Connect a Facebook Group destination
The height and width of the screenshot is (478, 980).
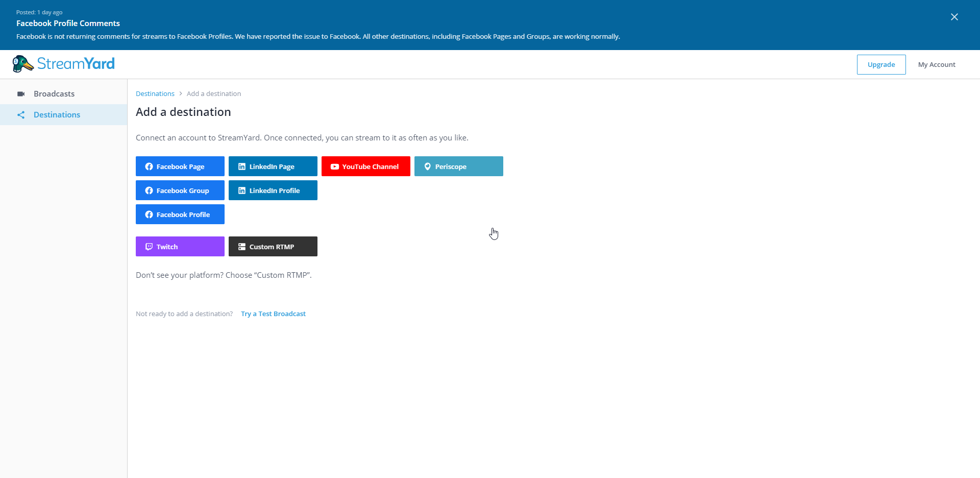click(x=180, y=190)
